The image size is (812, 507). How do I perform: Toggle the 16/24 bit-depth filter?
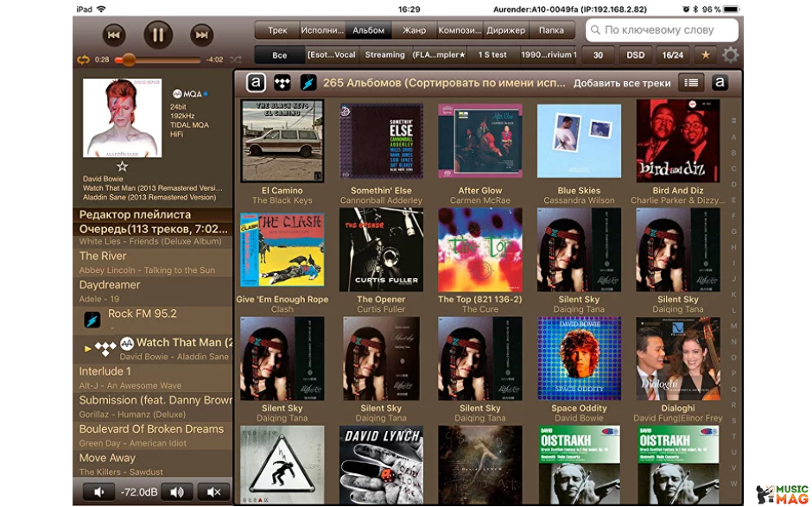click(x=673, y=55)
